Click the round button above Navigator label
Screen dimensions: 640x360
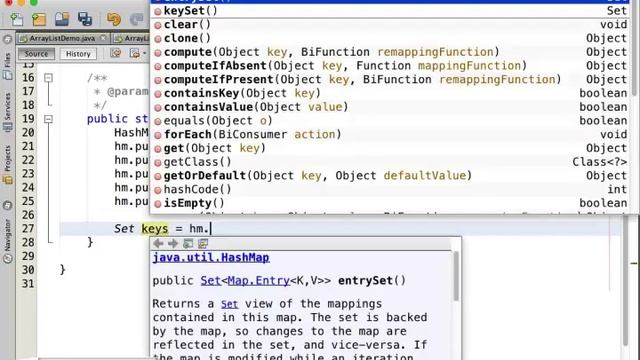tap(7, 206)
